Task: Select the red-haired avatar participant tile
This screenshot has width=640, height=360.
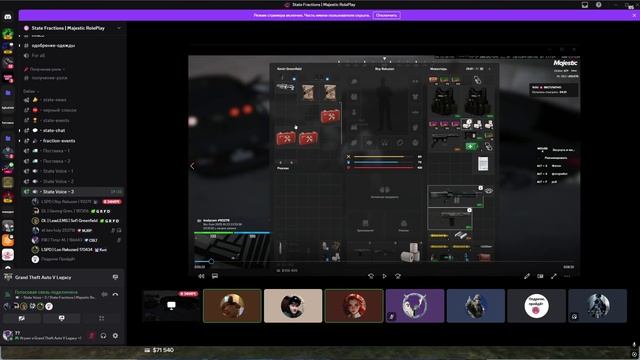Action: coord(354,306)
